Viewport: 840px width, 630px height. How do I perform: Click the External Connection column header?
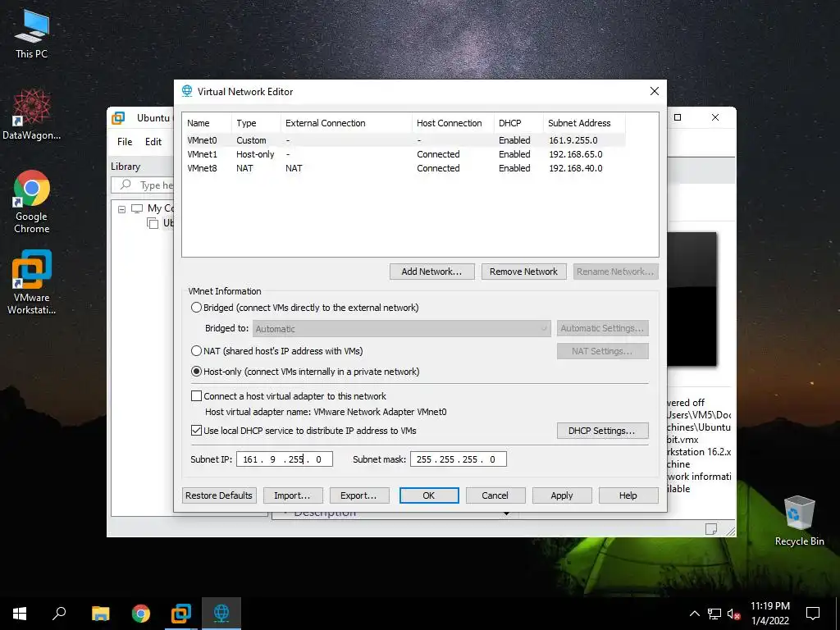point(346,123)
